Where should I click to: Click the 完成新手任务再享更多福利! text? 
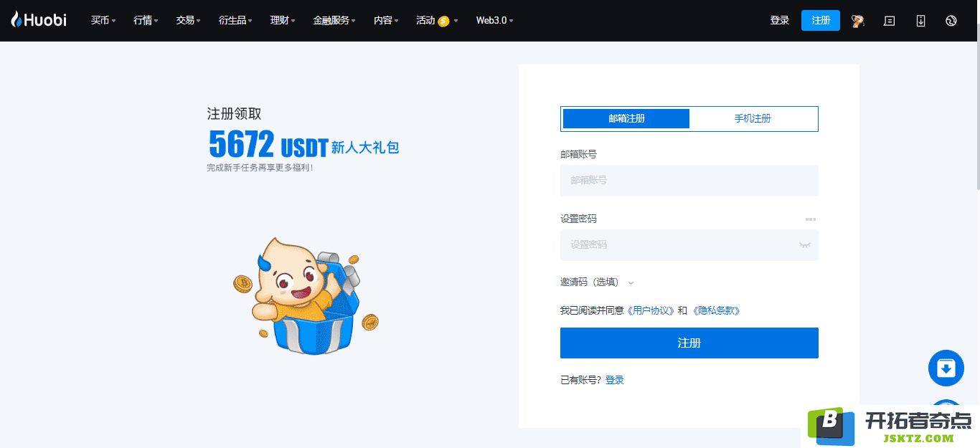260,168
